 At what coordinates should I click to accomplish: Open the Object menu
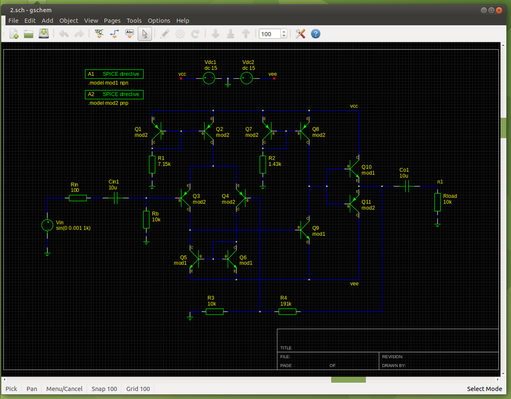point(68,20)
